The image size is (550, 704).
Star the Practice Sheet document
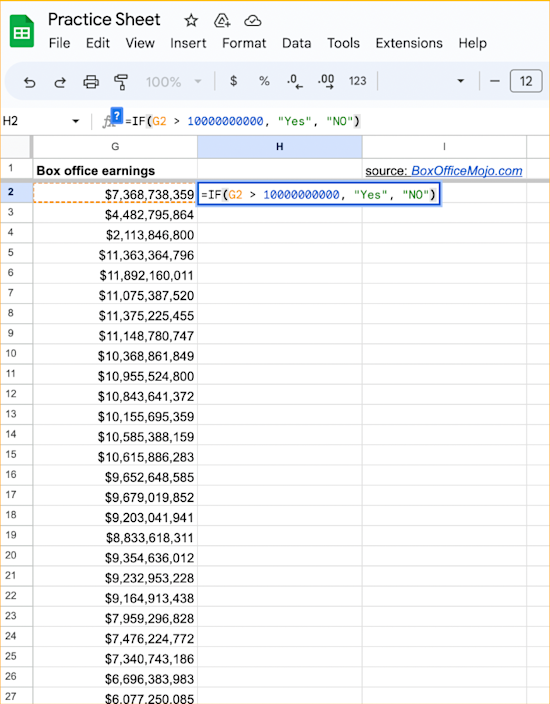tap(191, 20)
